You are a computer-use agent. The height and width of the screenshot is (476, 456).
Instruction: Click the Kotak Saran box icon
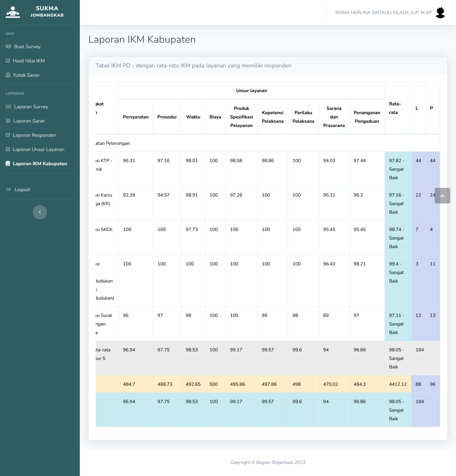pyautogui.click(x=8, y=75)
